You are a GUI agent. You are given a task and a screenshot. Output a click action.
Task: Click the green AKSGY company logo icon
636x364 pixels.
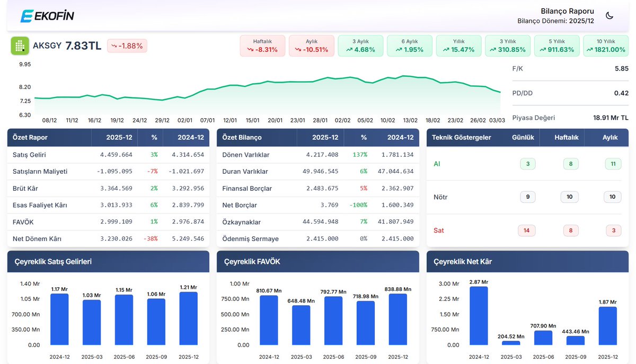20,46
